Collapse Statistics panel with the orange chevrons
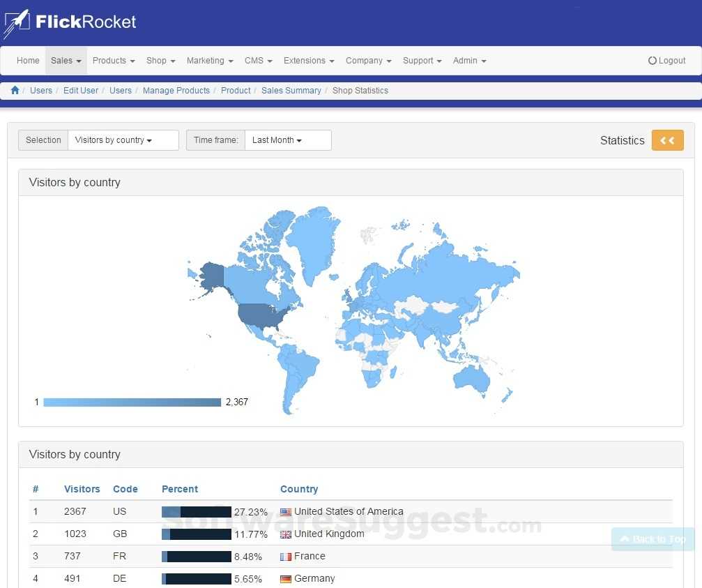The image size is (702, 588). pos(667,140)
